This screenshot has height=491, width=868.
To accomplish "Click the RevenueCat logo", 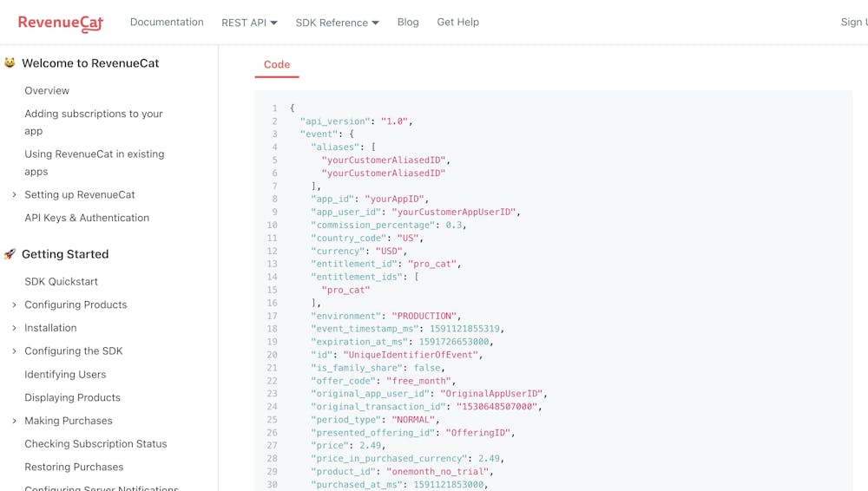I will coord(61,23).
